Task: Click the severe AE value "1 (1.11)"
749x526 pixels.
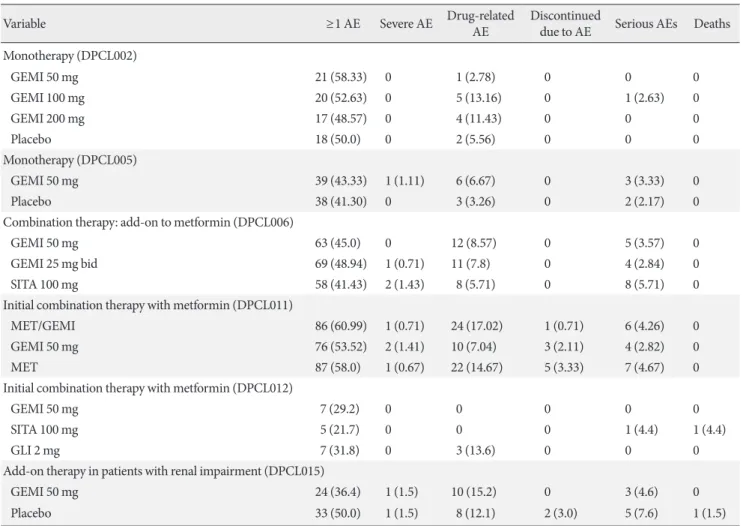Action: click(405, 181)
